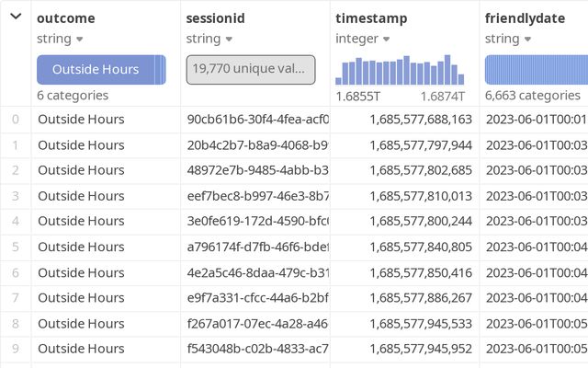
Task: Select the Outside Hours category bar in the header
Action: click(x=95, y=69)
